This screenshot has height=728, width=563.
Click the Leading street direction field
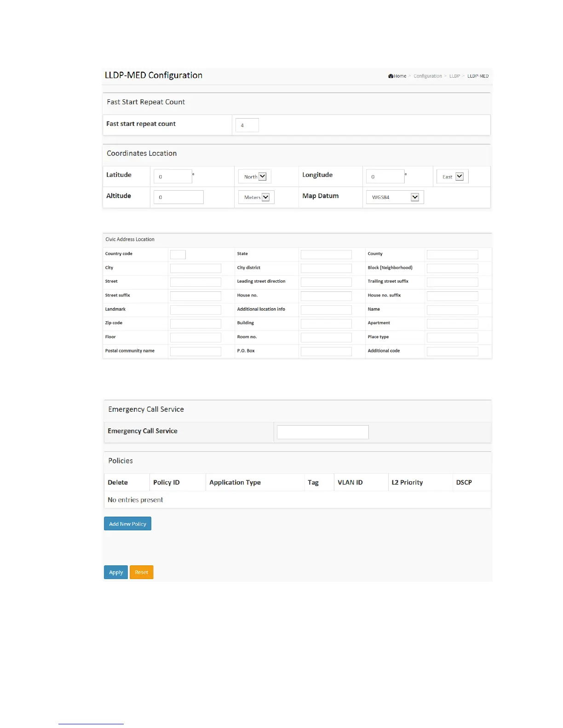click(326, 282)
